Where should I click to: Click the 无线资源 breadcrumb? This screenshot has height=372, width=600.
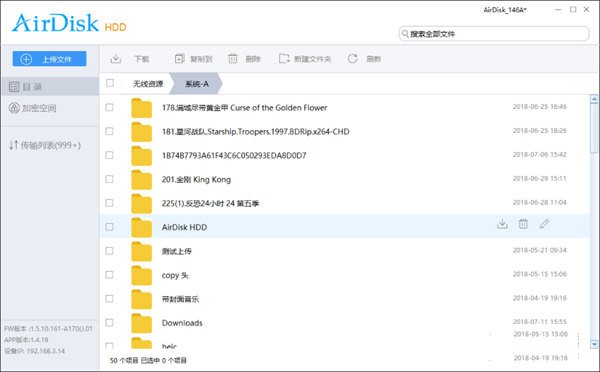148,84
